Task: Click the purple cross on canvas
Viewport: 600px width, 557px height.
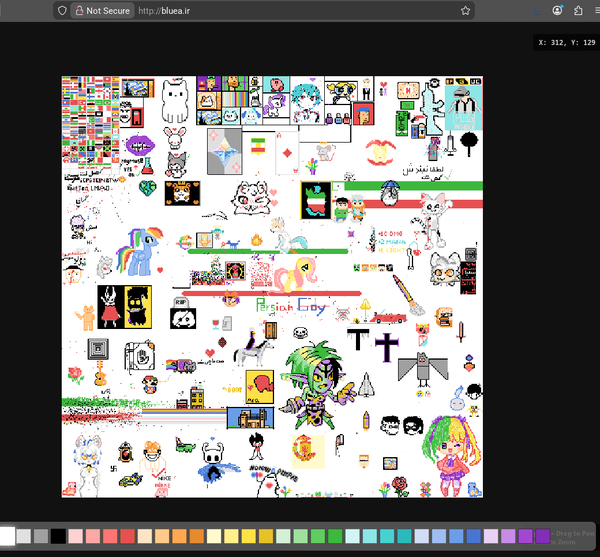Action: click(386, 347)
